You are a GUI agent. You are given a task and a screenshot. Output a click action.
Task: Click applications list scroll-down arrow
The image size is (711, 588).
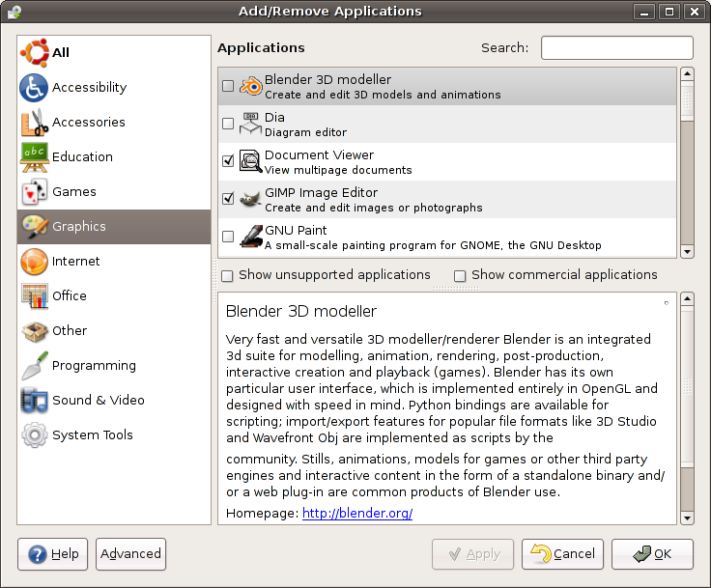(x=688, y=252)
